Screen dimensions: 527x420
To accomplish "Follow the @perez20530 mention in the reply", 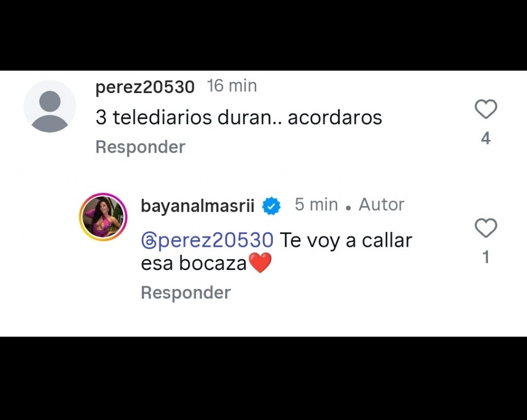I will point(207,241).
